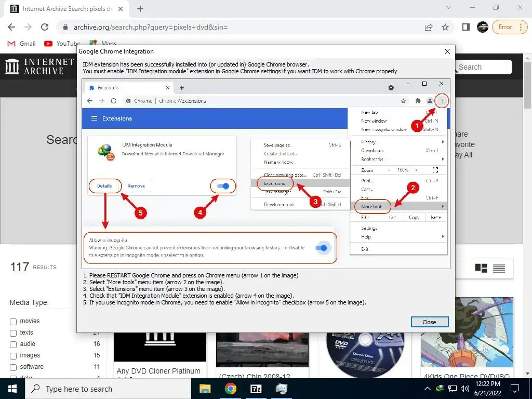Open the Maps bookmark
This screenshot has width=532, height=399.
click(x=103, y=44)
